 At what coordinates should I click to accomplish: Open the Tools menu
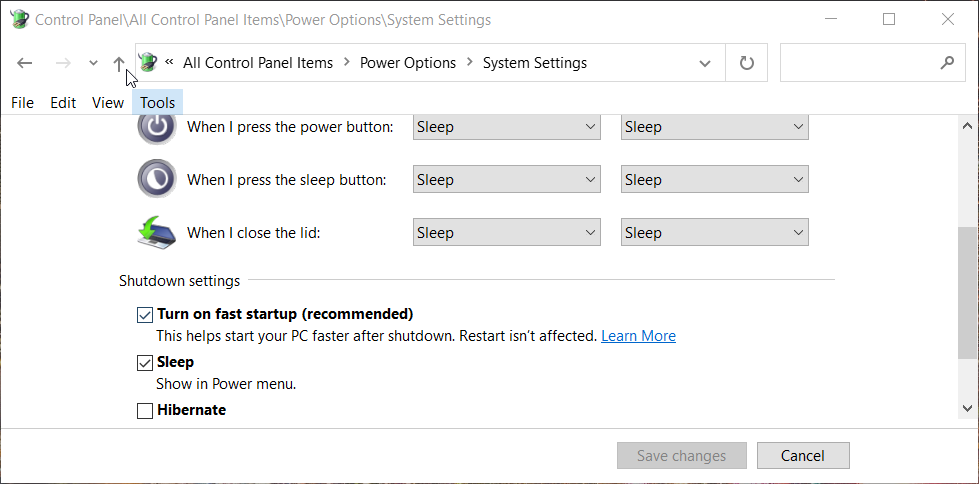tap(157, 102)
